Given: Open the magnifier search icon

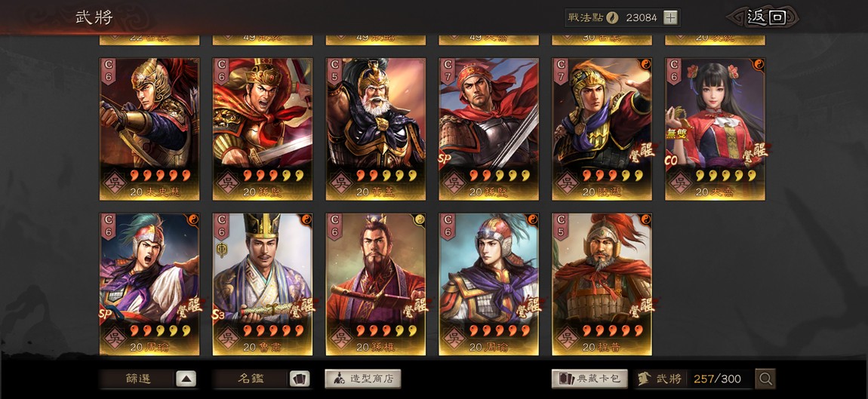Looking at the screenshot, I should (765, 379).
